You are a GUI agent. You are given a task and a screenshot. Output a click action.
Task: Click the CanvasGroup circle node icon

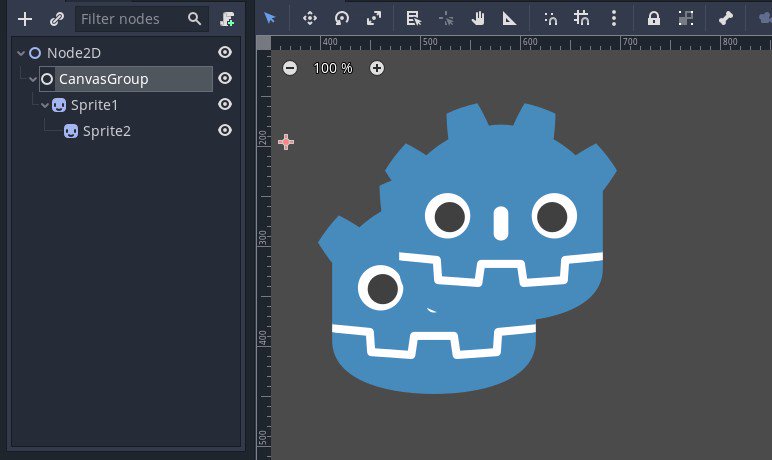pyautogui.click(x=47, y=79)
